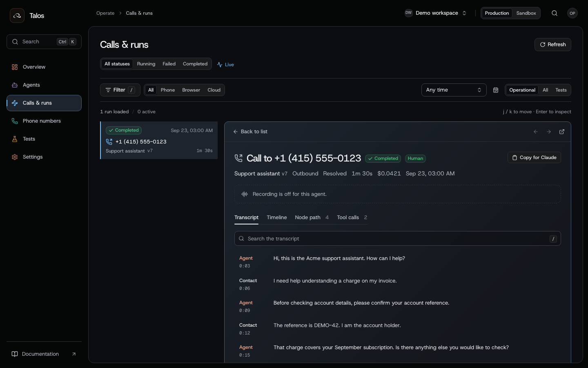
Task: Open Settings from sidebar
Action: (x=44, y=157)
